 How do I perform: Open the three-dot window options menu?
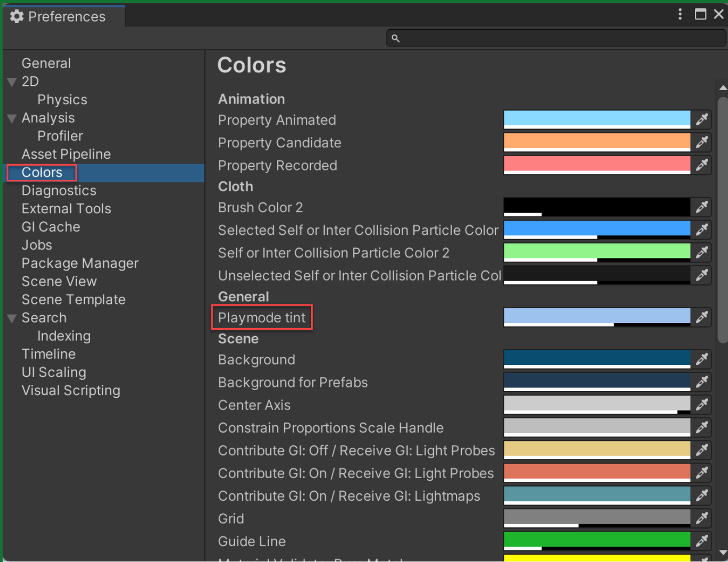pyautogui.click(x=680, y=14)
